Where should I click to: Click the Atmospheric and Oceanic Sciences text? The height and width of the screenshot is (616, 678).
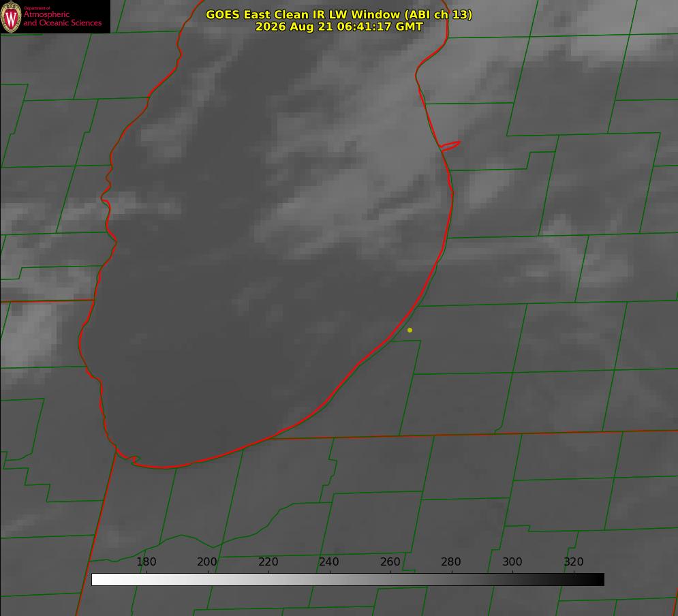[62, 18]
